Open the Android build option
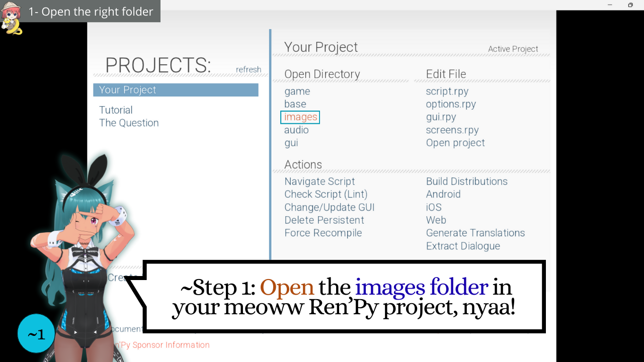644x362 pixels. click(x=443, y=194)
